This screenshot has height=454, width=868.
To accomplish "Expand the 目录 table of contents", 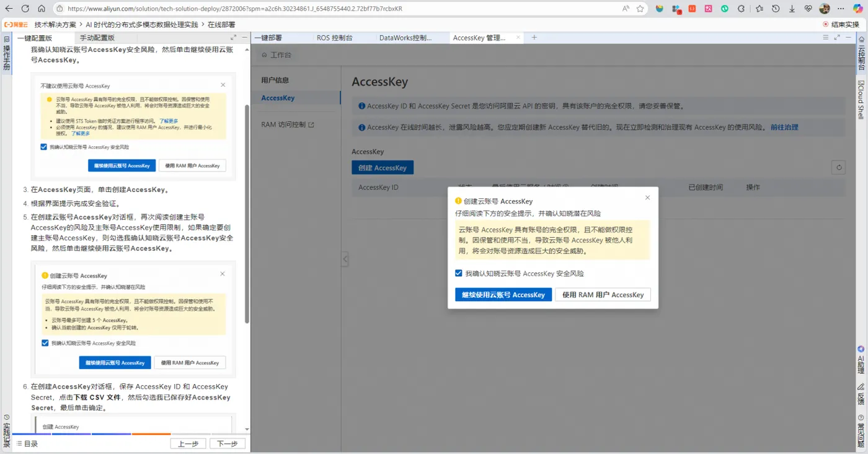I will [27, 443].
